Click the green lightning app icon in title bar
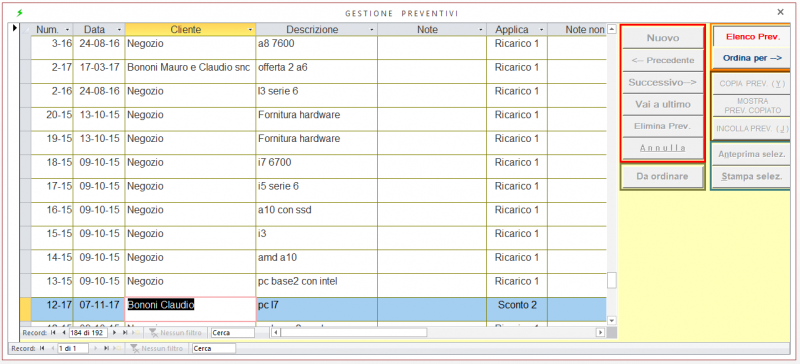800x364 pixels. click(x=20, y=12)
